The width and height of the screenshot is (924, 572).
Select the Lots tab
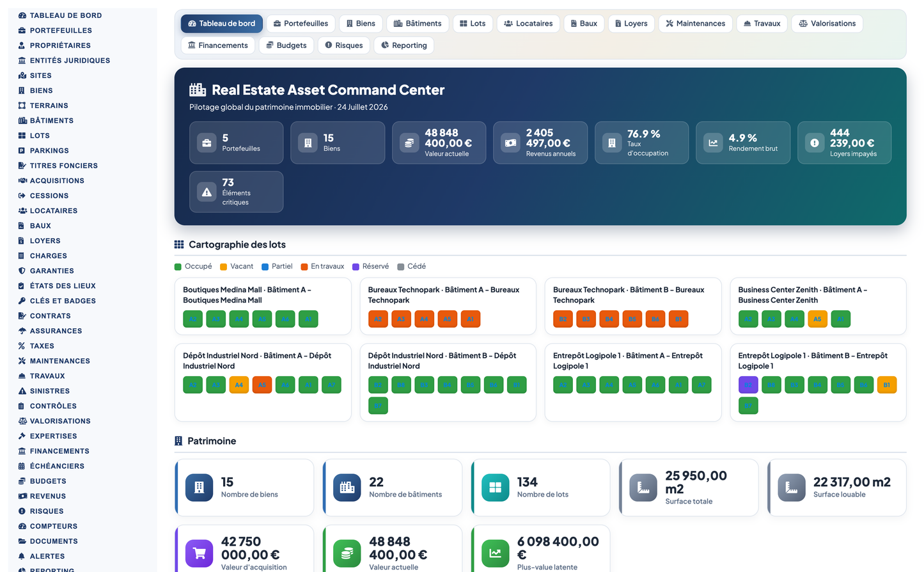pos(473,24)
